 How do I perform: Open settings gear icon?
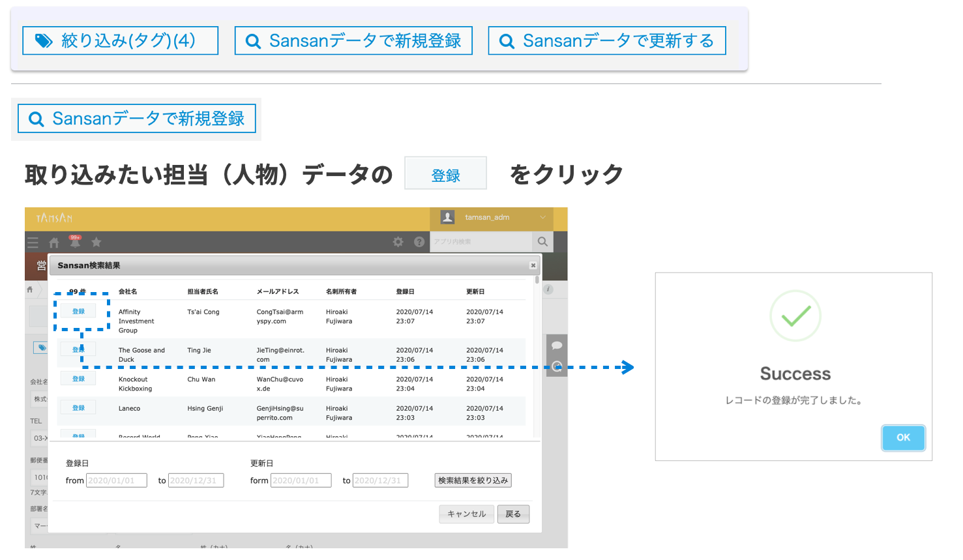click(x=398, y=242)
